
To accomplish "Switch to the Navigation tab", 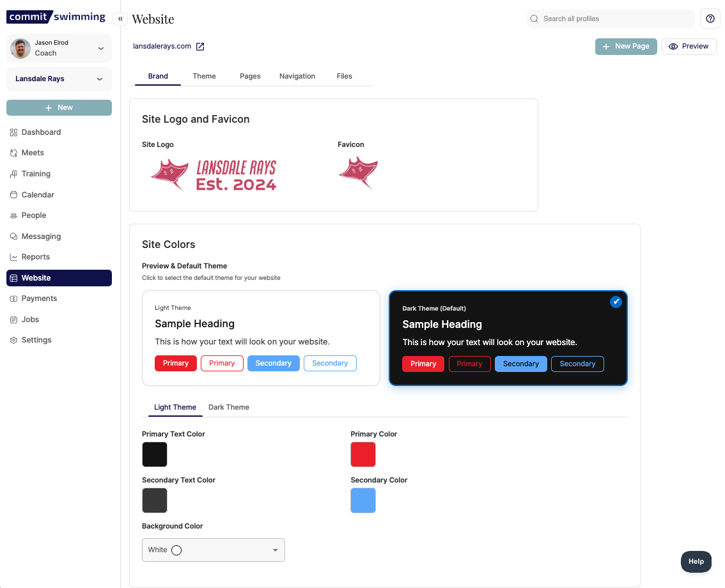I will tap(297, 76).
